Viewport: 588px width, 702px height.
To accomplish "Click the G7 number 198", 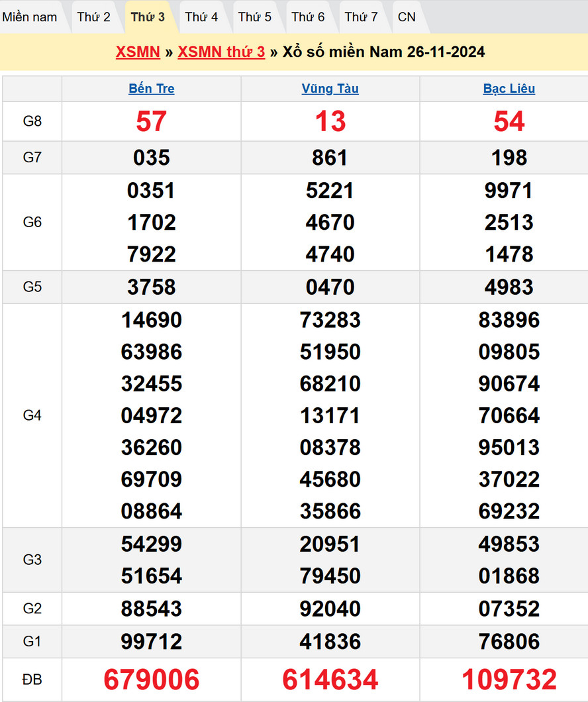I will [x=509, y=158].
